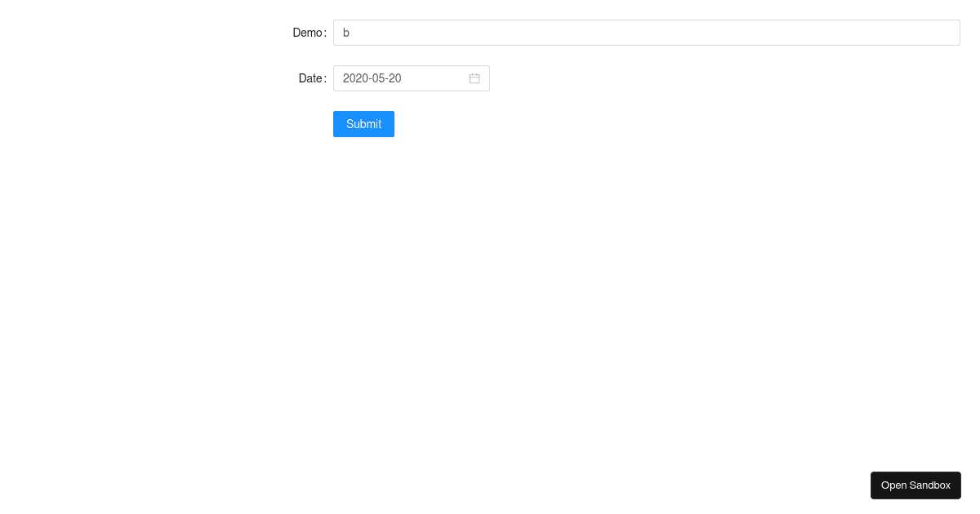
Task: Click the Demo field label
Action: 308,33
